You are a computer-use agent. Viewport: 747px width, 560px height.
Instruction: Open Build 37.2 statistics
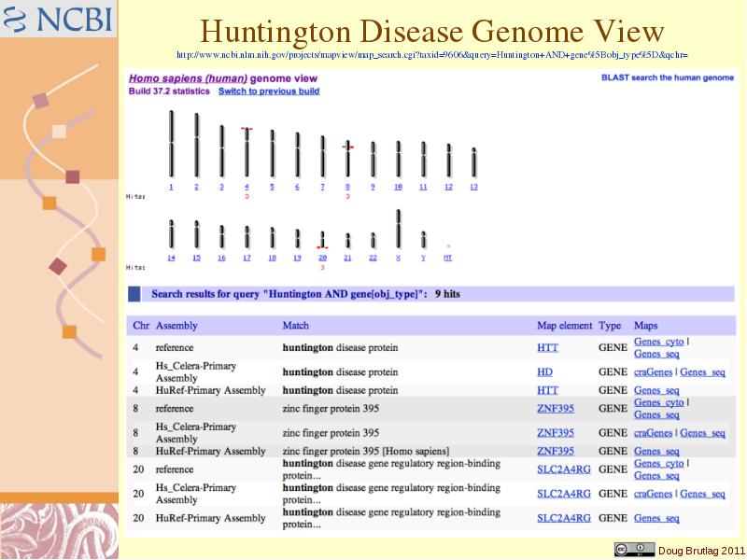coord(169,91)
